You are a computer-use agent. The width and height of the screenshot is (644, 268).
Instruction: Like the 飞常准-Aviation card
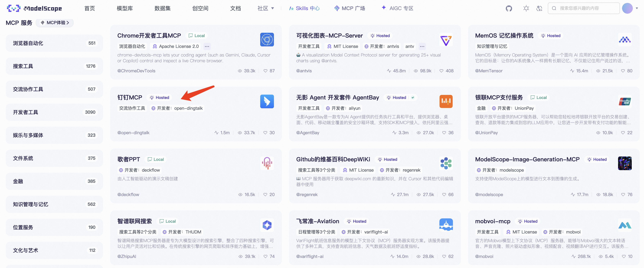444,256
